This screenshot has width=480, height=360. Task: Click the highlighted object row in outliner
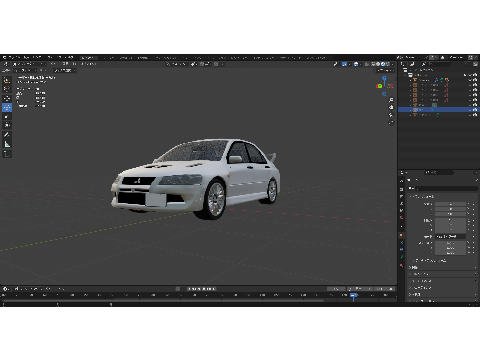(x=439, y=110)
